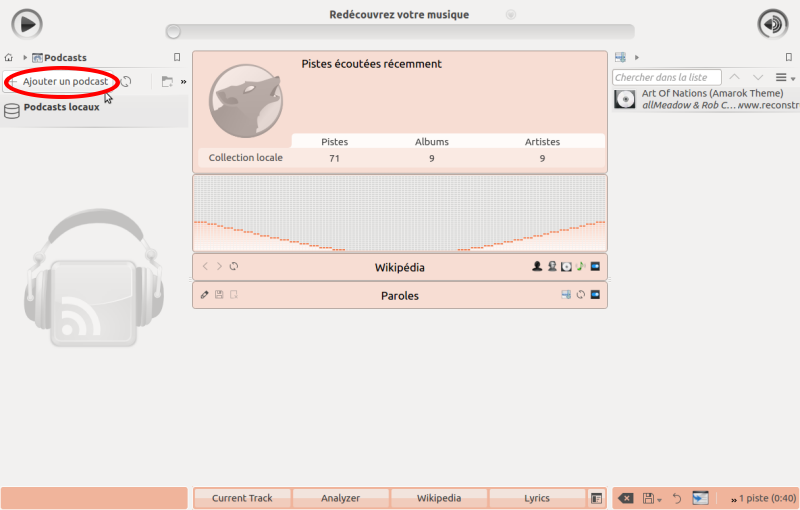Save lyrics with the floppy icon
This screenshot has width=800, height=510.
click(219, 295)
